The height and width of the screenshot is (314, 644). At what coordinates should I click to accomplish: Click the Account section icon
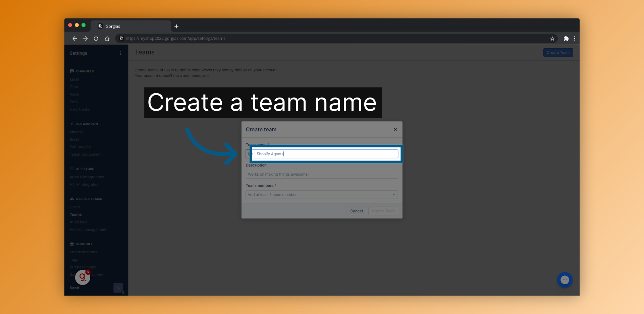72,244
